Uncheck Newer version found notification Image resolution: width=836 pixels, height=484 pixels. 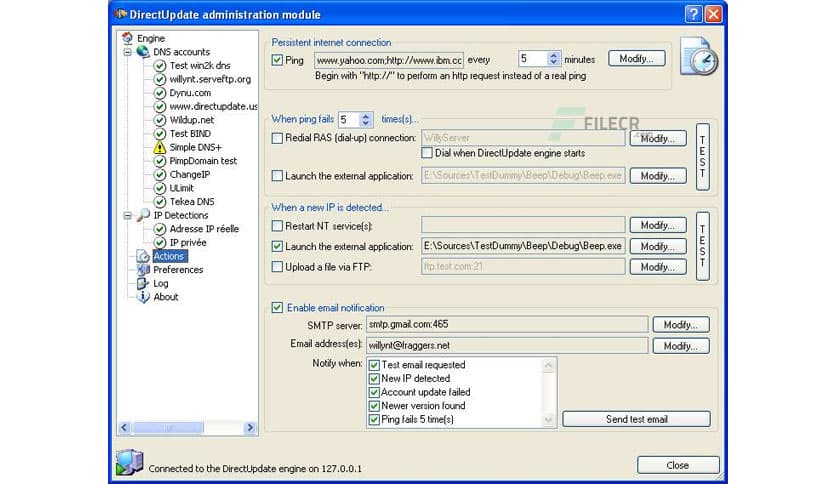pos(374,406)
